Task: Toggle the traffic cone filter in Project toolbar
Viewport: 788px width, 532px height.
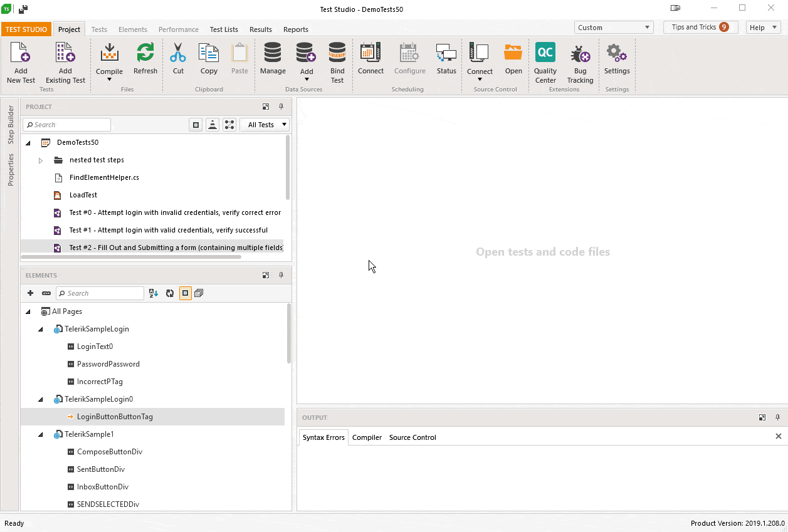Action: pos(213,125)
